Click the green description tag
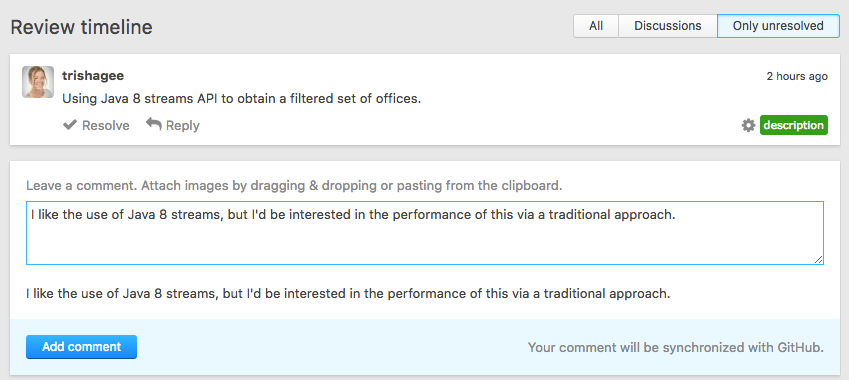 [794, 125]
